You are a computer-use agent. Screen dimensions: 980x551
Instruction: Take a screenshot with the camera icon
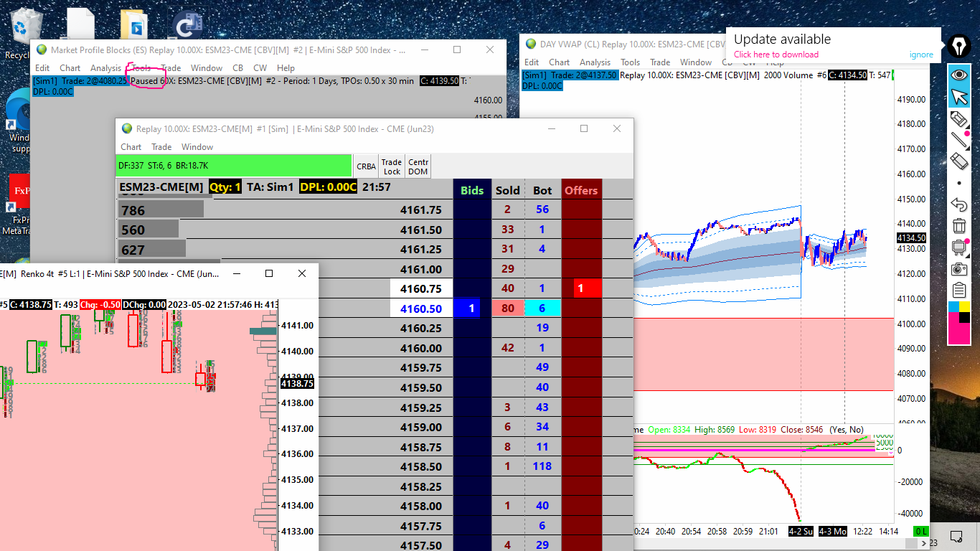(959, 269)
